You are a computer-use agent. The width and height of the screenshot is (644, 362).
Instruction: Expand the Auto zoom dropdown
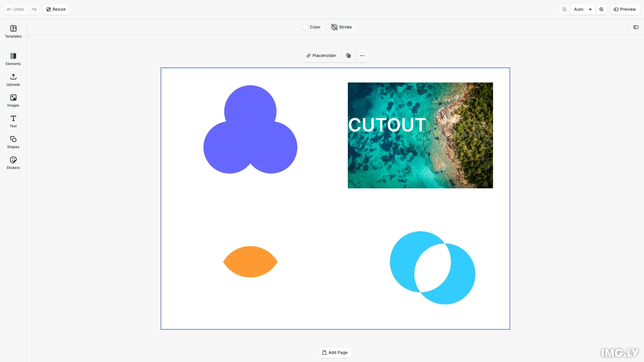tap(583, 9)
